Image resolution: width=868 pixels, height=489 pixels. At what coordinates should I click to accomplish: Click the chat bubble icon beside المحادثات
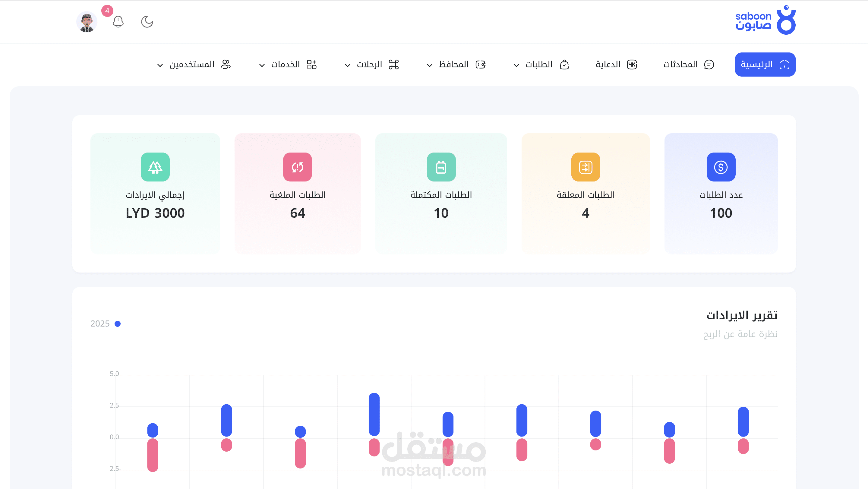pos(709,65)
